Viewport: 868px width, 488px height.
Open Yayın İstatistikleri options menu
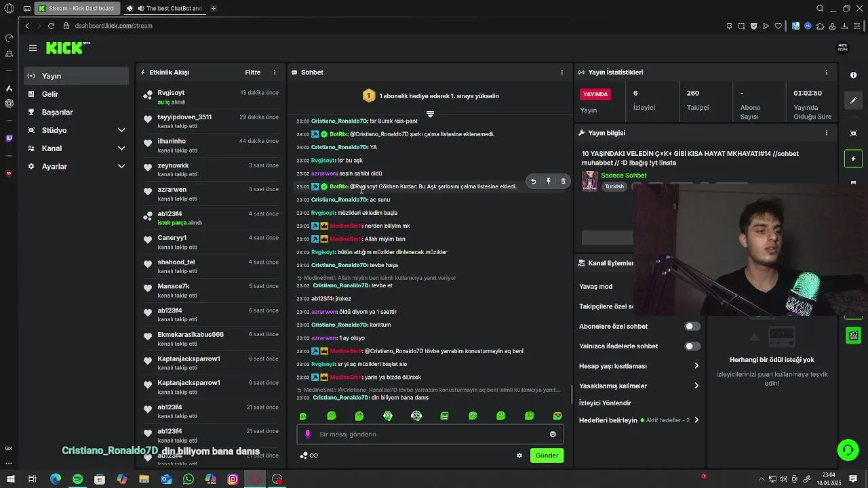point(826,73)
